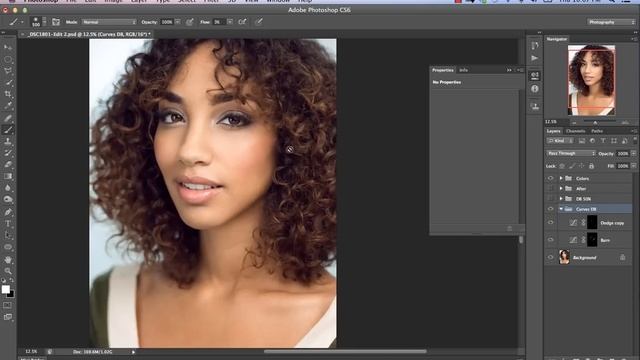
Task: Select the Pen tool
Action: click(8, 212)
